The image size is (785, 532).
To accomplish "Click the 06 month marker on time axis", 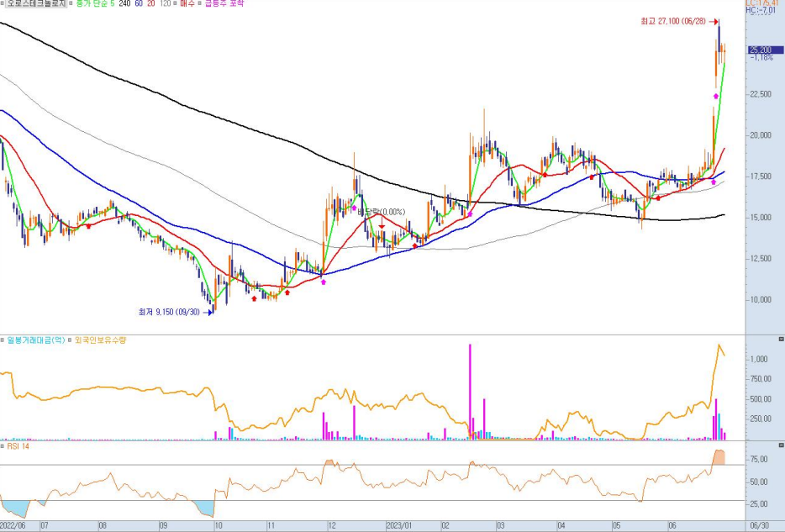I will (x=672, y=526).
